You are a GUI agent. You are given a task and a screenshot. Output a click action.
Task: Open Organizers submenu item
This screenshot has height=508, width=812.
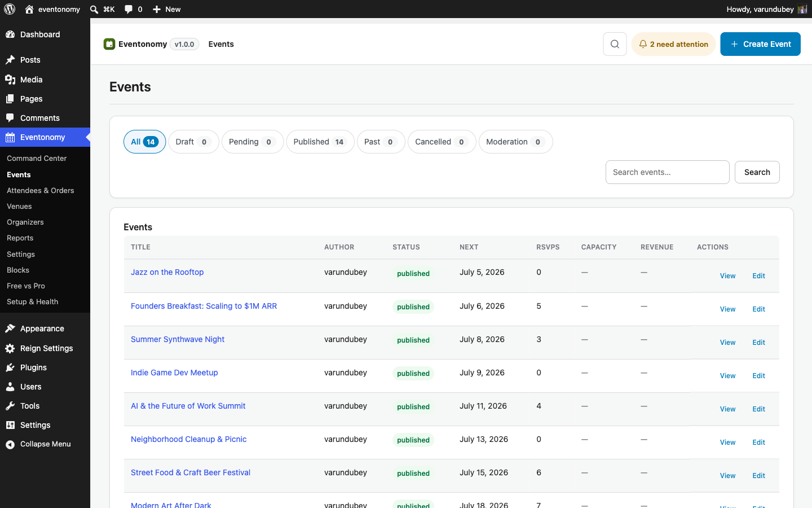tap(25, 222)
